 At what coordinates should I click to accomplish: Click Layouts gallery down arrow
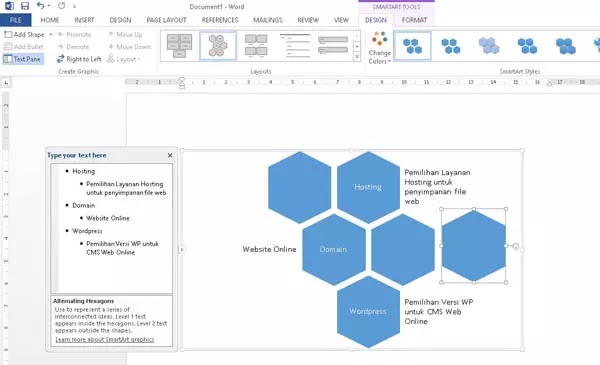pyautogui.click(x=357, y=46)
